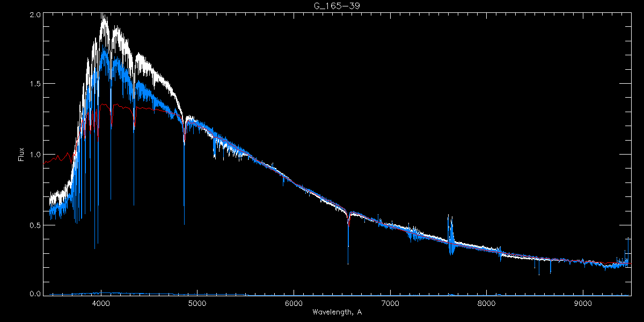
Task: Click the 0.0 y-axis tick label
Action: (34, 294)
